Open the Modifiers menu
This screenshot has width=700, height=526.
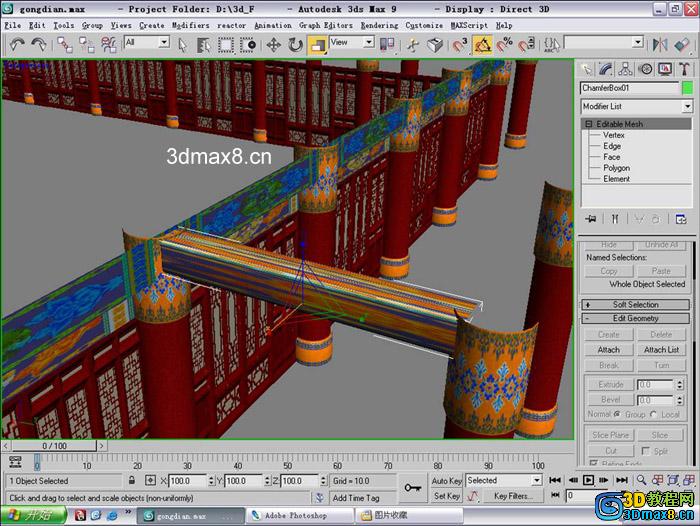(190, 25)
